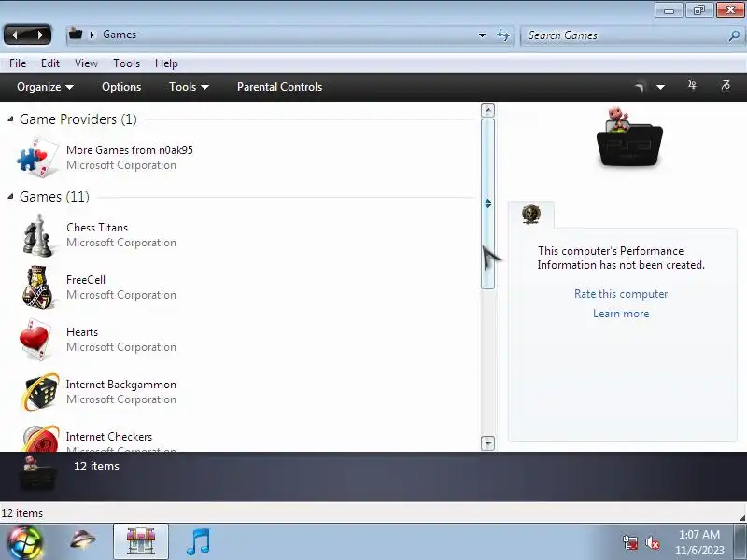Open the Tools menu in menu bar

click(x=126, y=63)
